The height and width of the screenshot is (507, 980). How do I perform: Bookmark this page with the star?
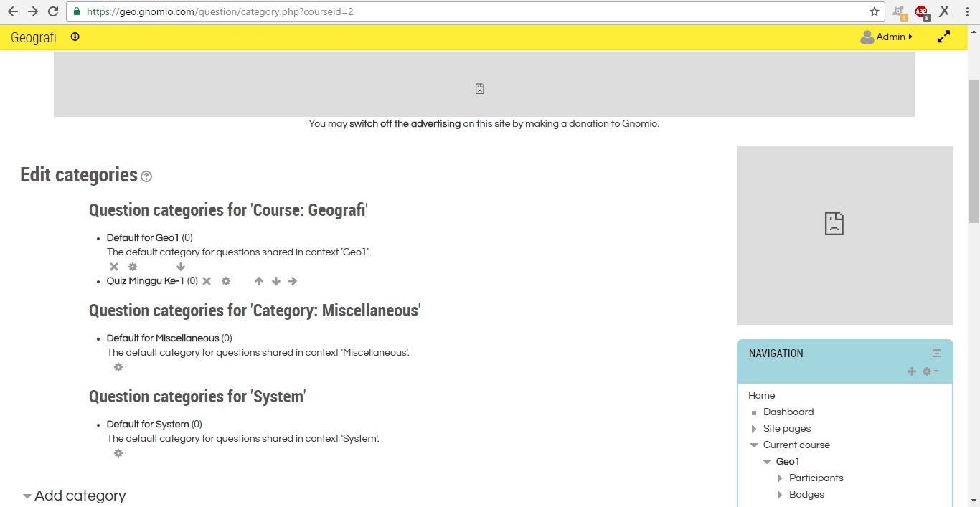pos(875,11)
